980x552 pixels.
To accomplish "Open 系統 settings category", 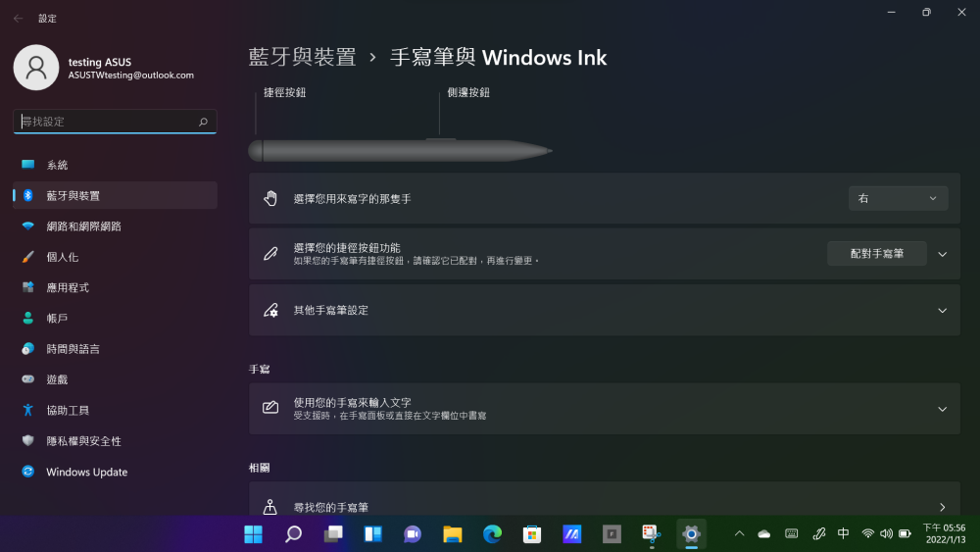I will pos(57,165).
